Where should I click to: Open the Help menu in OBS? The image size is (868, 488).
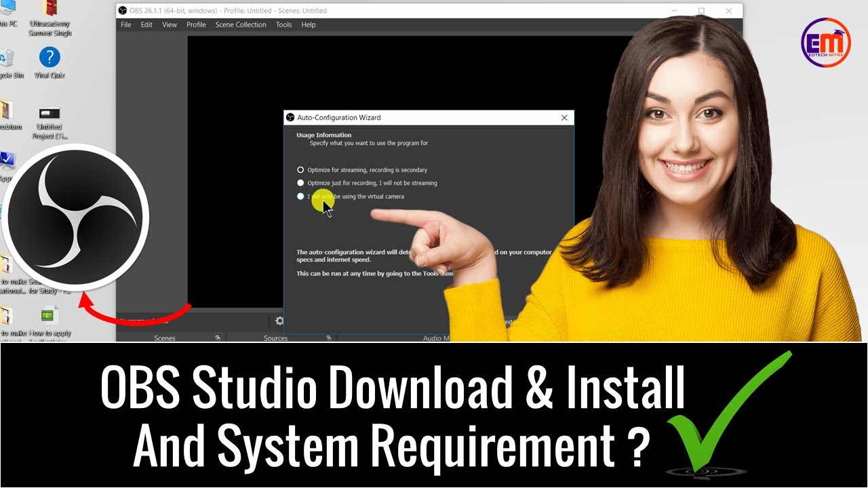(x=309, y=24)
